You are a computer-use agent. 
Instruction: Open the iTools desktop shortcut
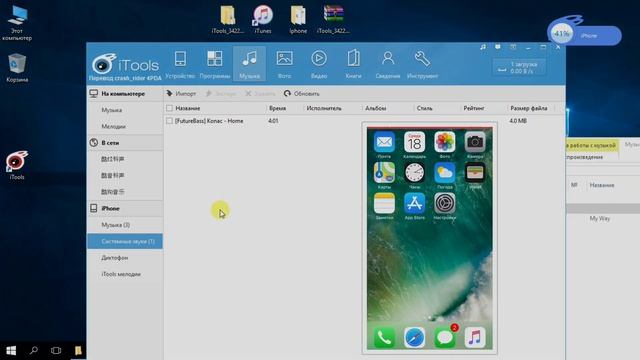(x=17, y=165)
